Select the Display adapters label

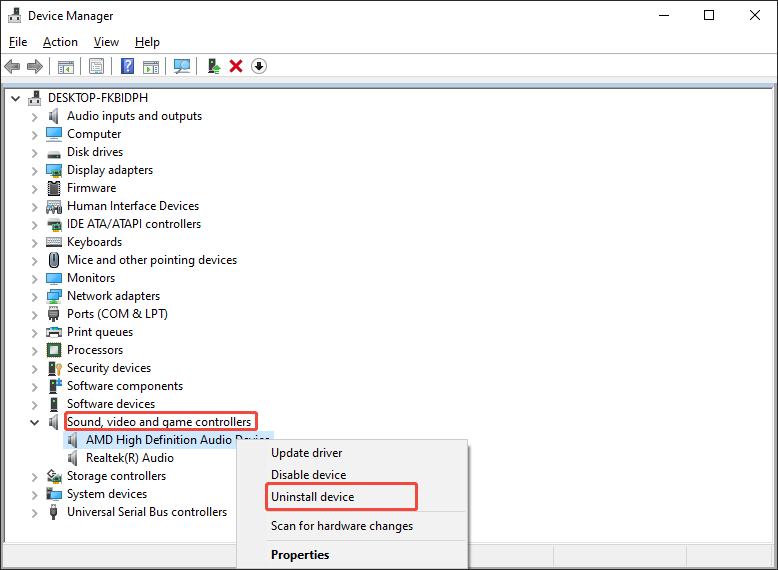(x=110, y=170)
